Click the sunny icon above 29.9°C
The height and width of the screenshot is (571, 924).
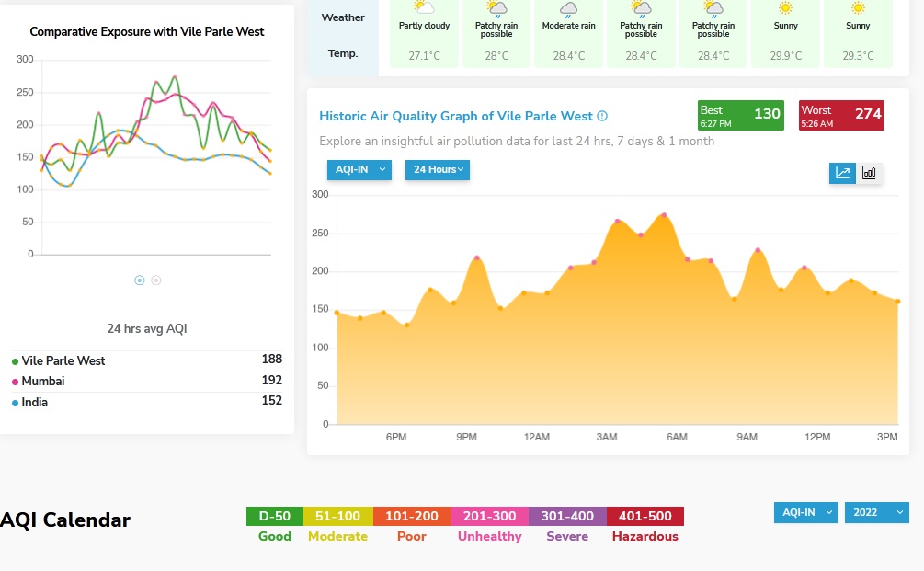785,8
